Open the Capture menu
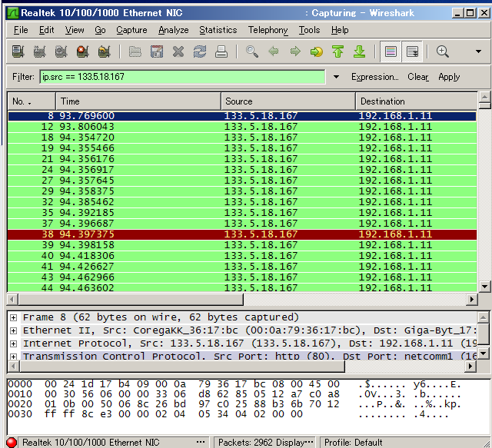The image size is (492, 448). tap(131, 30)
